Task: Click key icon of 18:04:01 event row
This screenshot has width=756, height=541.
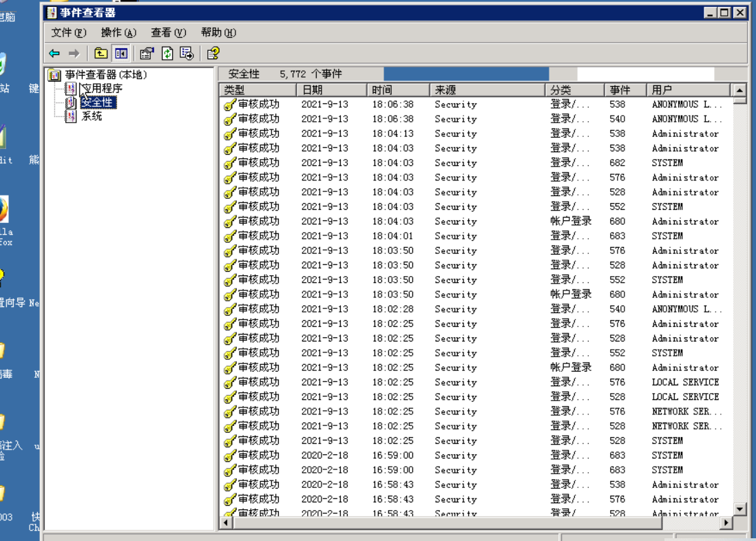Action: click(x=230, y=236)
